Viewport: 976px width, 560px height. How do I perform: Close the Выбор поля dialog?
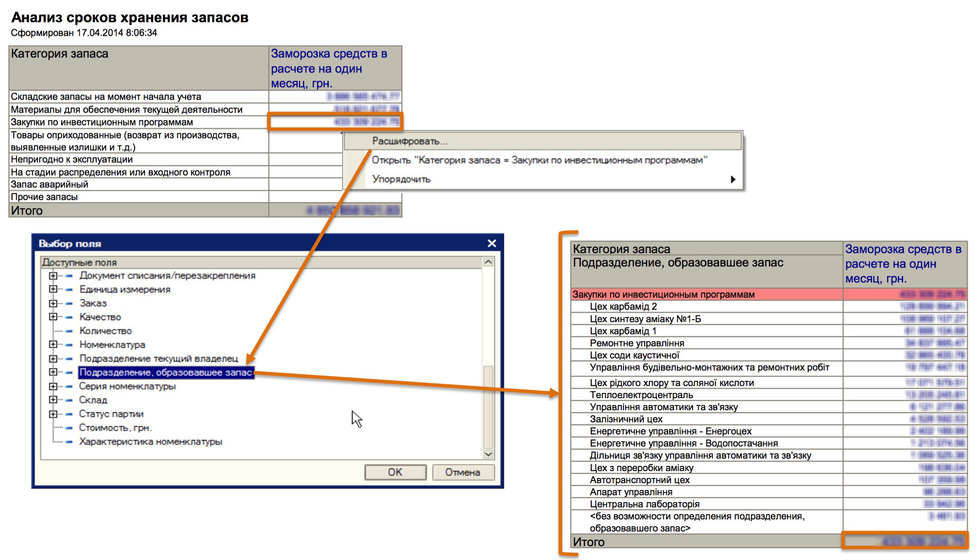pos(491,243)
